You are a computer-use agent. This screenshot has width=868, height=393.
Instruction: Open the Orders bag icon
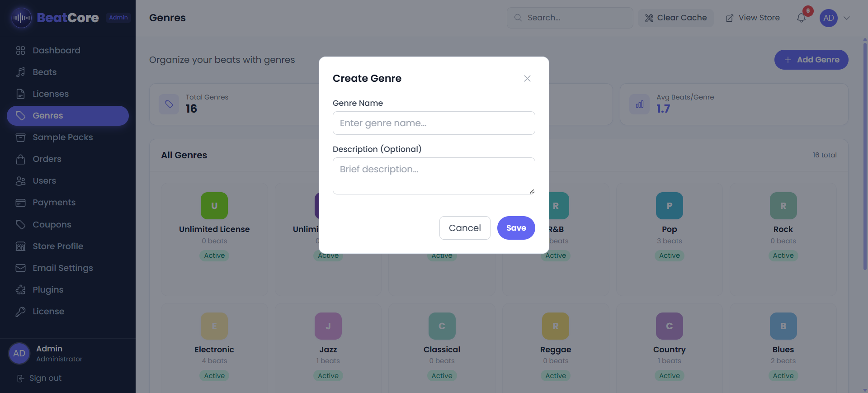tap(21, 159)
